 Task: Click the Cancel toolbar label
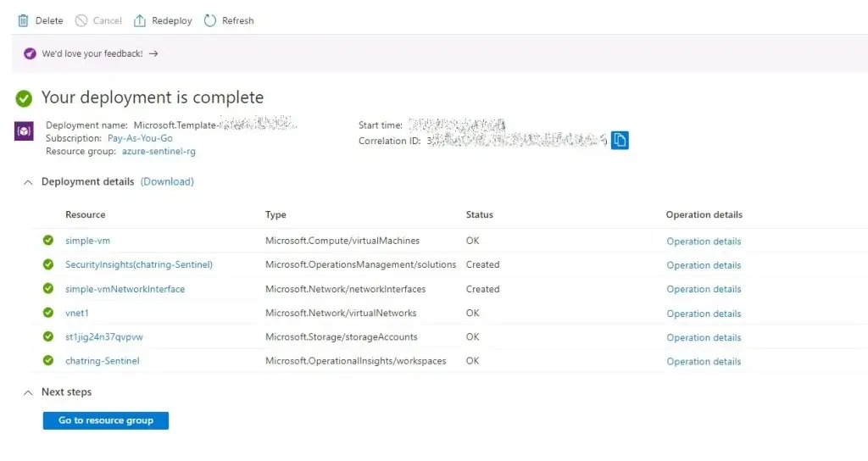click(x=108, y=20)
